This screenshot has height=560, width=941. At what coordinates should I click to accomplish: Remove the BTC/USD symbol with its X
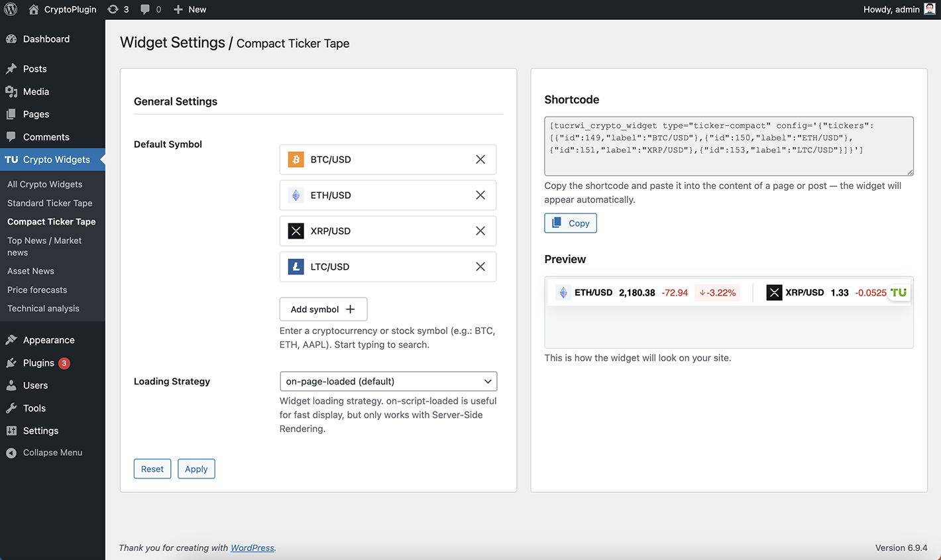click(x=480, y=159)
